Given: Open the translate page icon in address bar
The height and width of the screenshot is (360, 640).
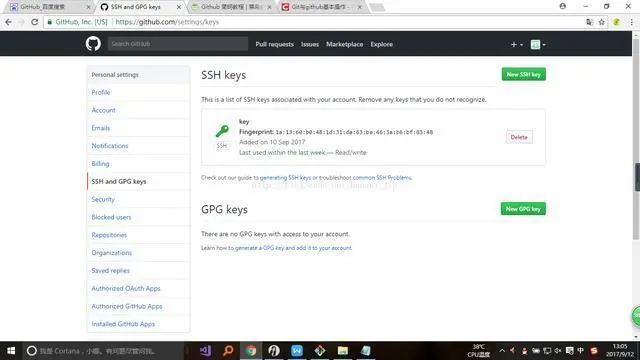Looking at the screenshot, I should (589, 22).
